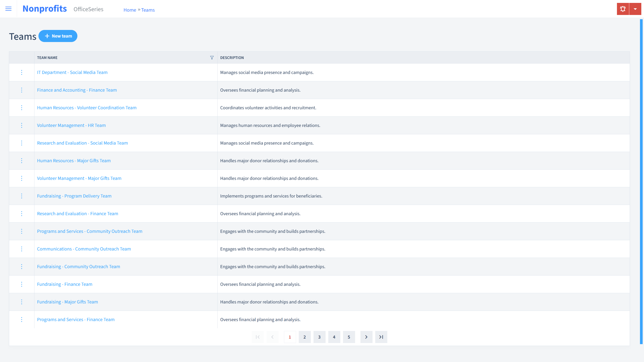Viewport: 644px width, 362px height.
Task: Click the three-dot menu on Programs and Services - Finance row
Action: (x=21, y=319)
